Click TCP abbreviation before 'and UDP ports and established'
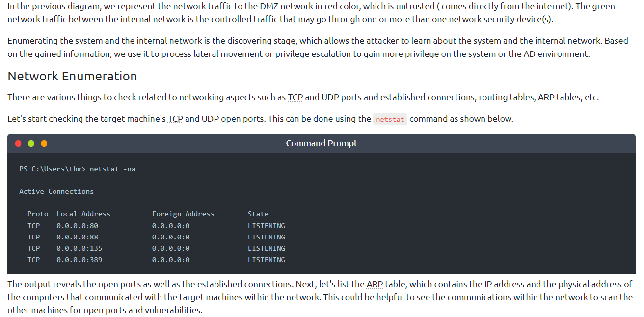 tap(295, 97)
